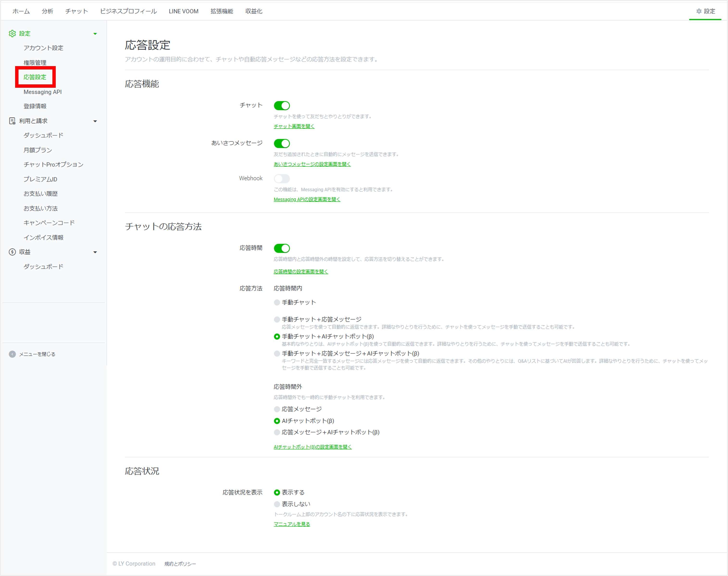The width and height of the screenshot is (728, 576).
Task: Turn off the あいさつメッセージ toggle
Action: click(x=282, y=143)
